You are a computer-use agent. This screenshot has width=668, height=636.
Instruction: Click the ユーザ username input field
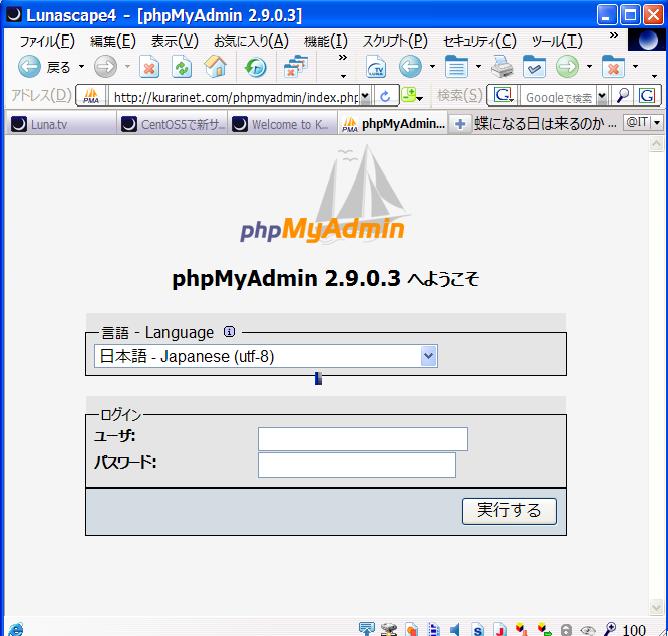tap(363, 439)
